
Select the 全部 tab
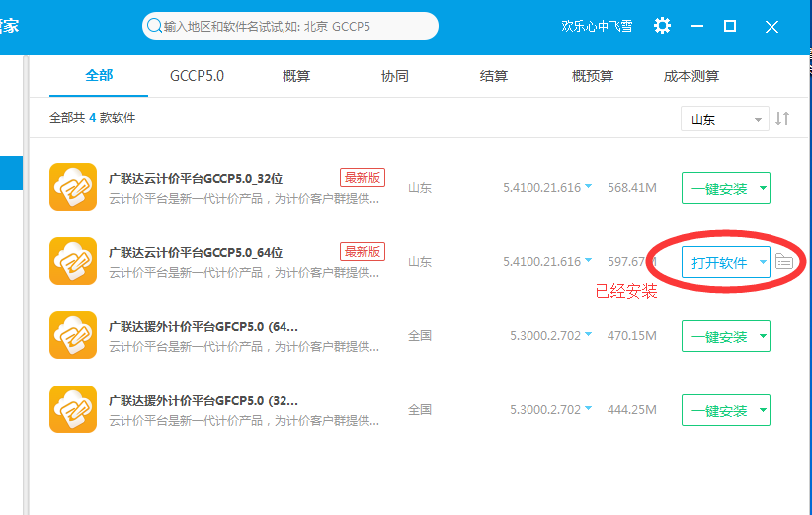click(x=99, y=76)
